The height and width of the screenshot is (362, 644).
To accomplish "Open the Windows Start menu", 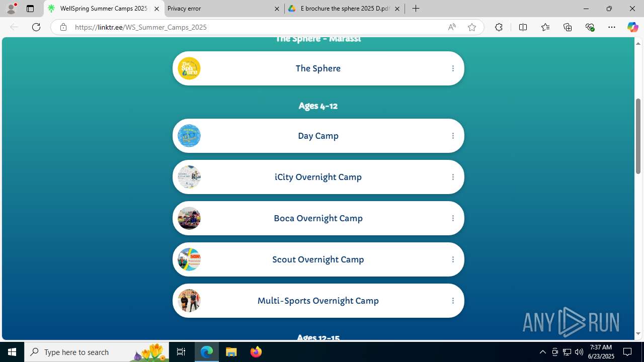I will [x=12, y=352].
